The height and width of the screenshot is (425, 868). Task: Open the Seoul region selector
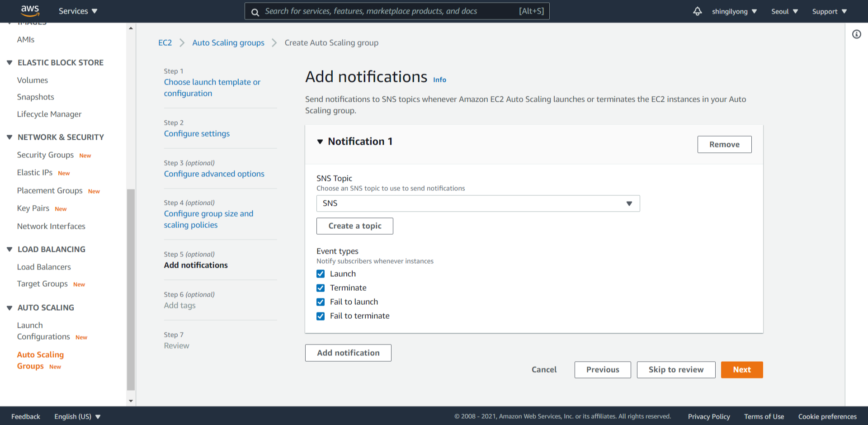coord(784,11)
